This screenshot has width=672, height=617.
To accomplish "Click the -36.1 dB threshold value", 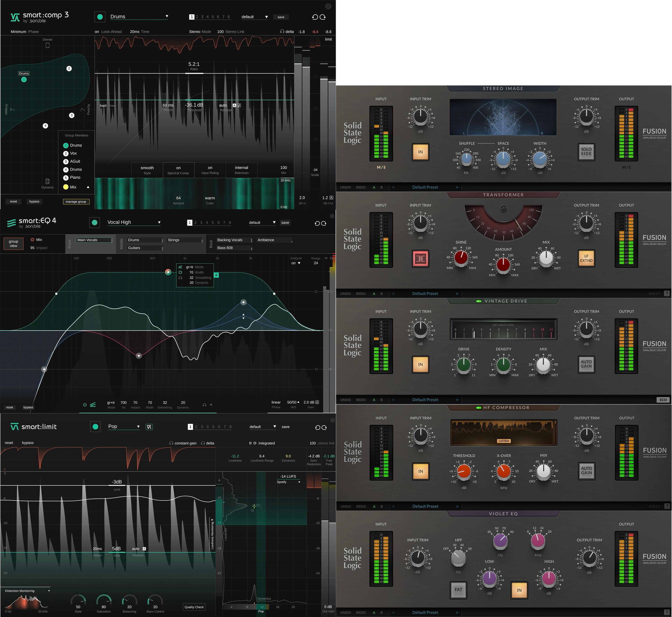I will tap(194, 105).
